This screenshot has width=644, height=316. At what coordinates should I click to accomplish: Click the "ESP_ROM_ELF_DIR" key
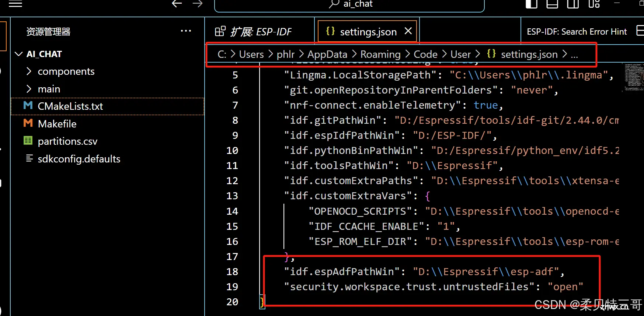point(360,242)
